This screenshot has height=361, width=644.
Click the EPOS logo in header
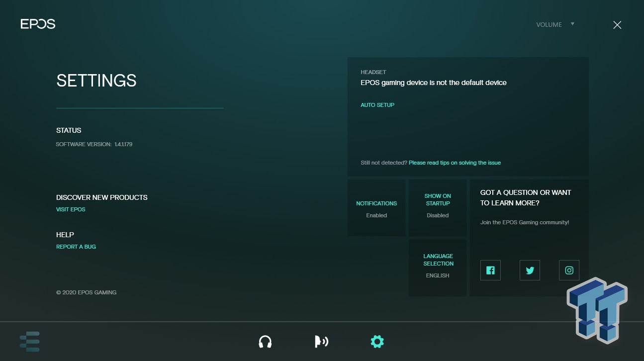tap(38, 24)
